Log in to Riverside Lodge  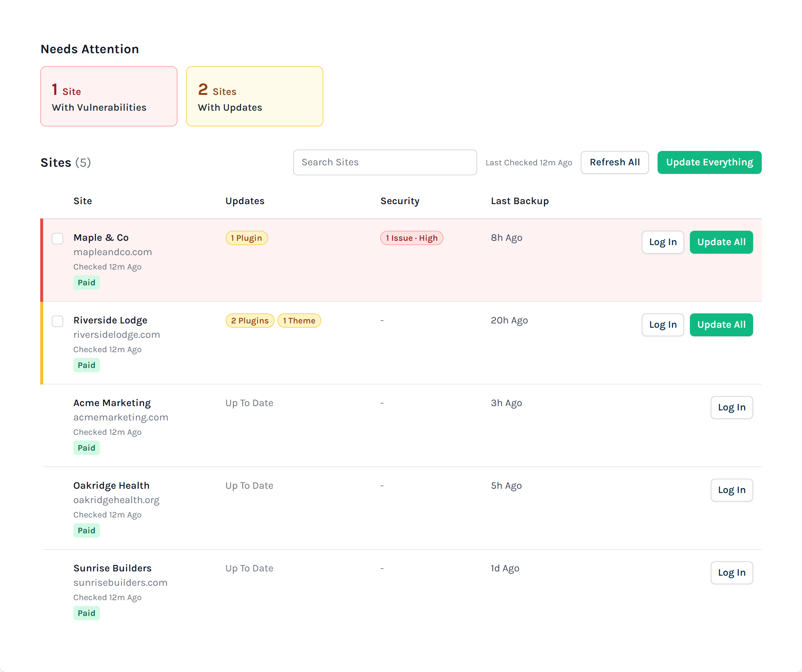pos(663,325)
